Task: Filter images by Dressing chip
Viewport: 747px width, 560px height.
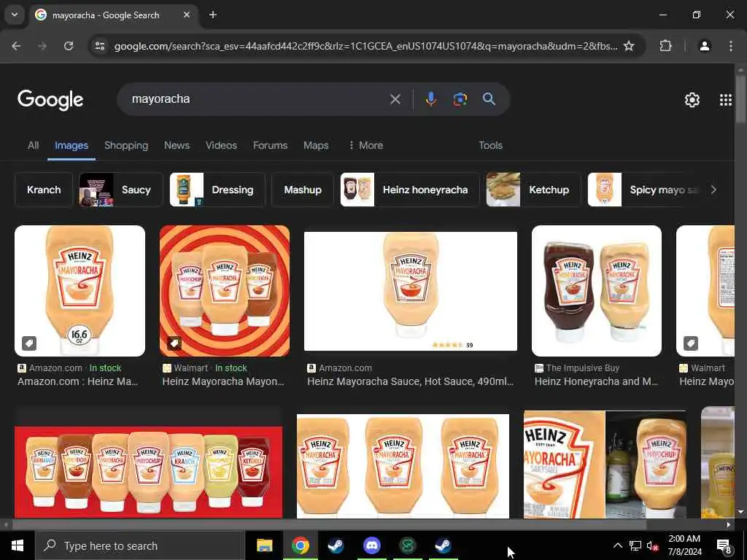Action: [x=217, y=190]
